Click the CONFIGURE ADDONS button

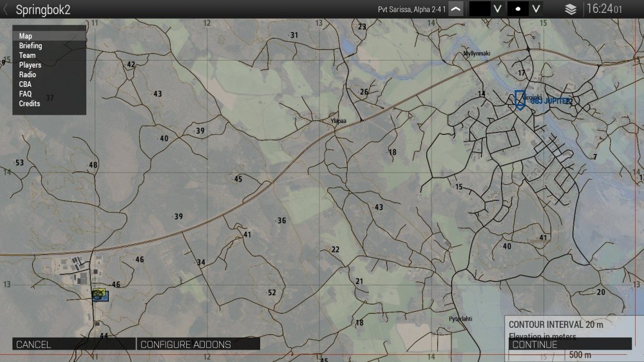(x=198, y=345)
